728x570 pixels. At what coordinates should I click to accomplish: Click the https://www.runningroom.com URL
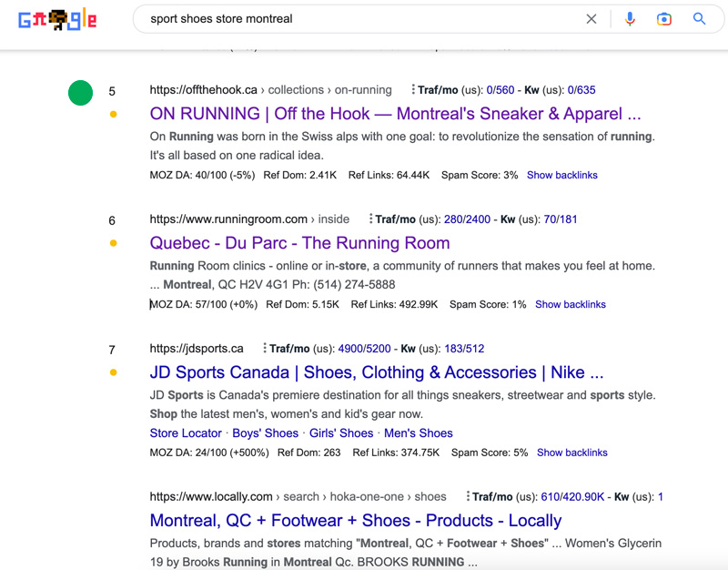click(x=228, y=219)
